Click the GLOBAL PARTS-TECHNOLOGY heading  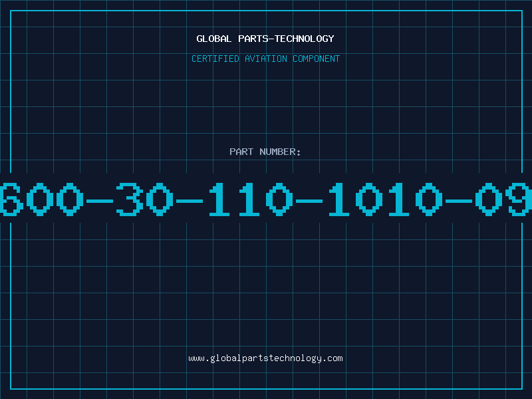pyautogui.click(x=265, y=39)
